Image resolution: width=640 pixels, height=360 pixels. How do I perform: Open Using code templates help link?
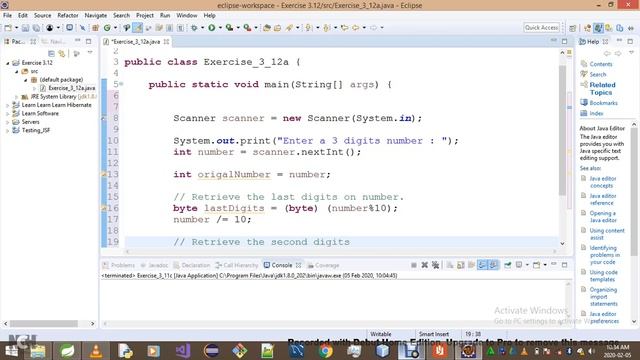603,276
